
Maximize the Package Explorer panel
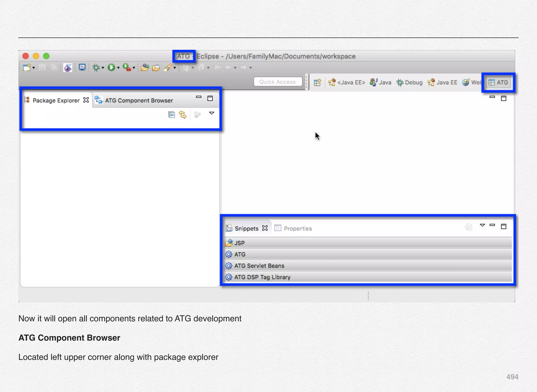(210, 98)
